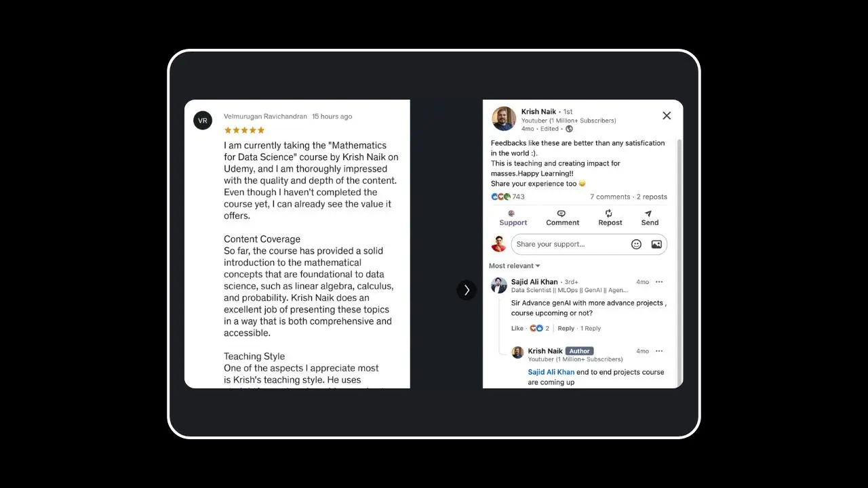Close the post detail panel

click(x=667, y=116)
